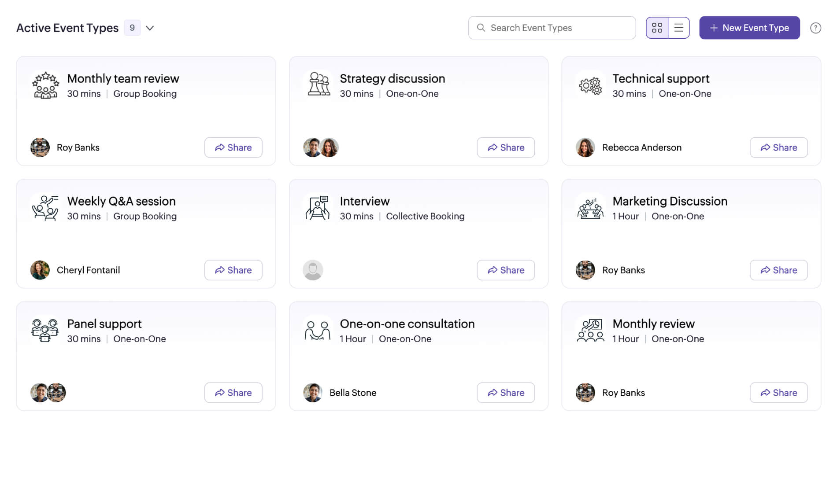Viewport: 837px width, 504px height.
Task: Click the event count badge 9
Action: [132, 28]
